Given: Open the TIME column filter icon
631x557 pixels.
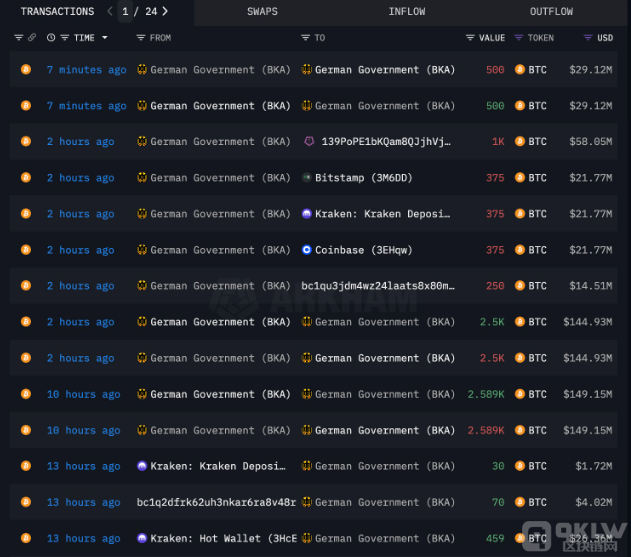Looking at the screenshot, I should pyautogui.click(x=65, y=38).
